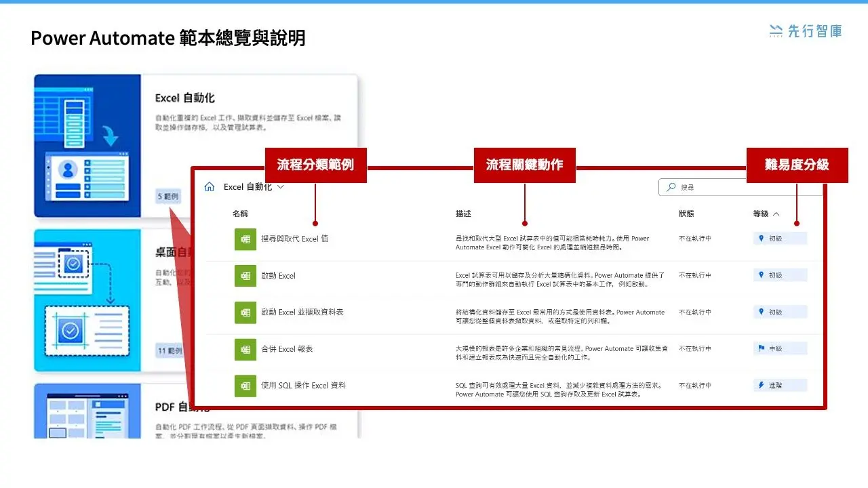Click the Excel icon of 合併 Excel 報表

point(245,349)
